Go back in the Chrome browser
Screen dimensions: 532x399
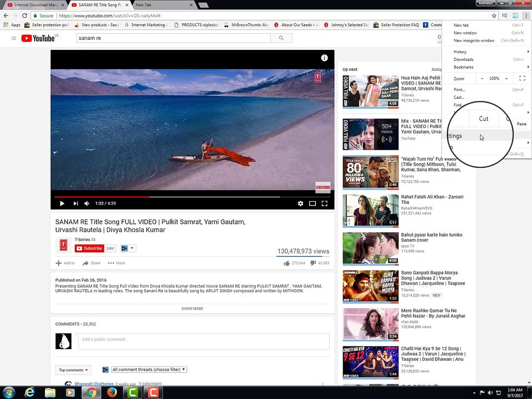click(6, 16)
